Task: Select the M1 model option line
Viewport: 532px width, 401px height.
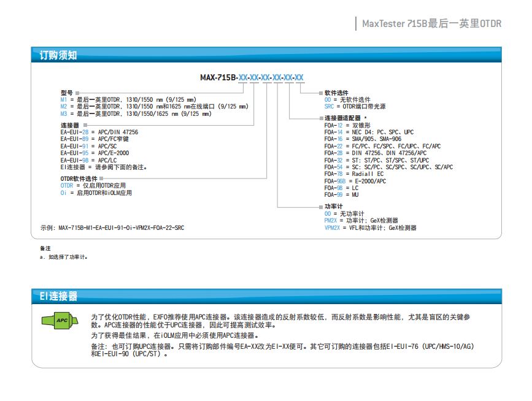Action: [x=128, y=100]
